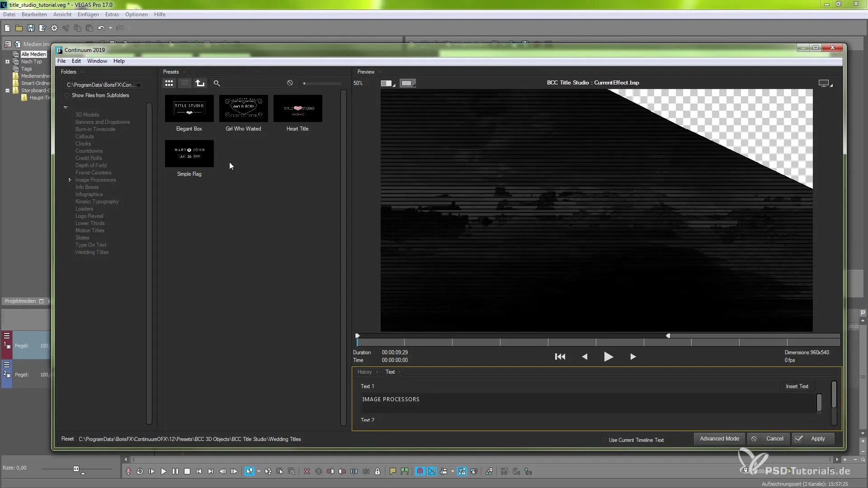Click the undo arrow in VEGAS toolbar
This screenshot has height=488, width=868.
click(101, 28)
